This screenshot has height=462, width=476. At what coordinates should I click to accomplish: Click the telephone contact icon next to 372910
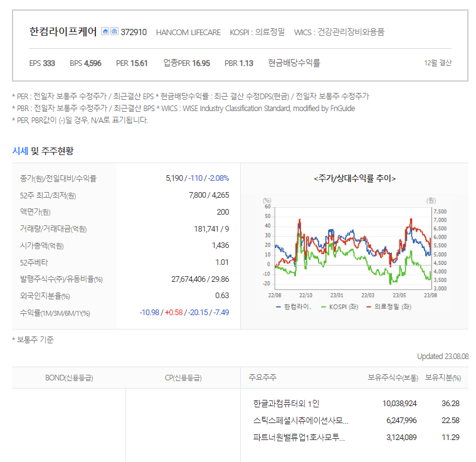114,31
